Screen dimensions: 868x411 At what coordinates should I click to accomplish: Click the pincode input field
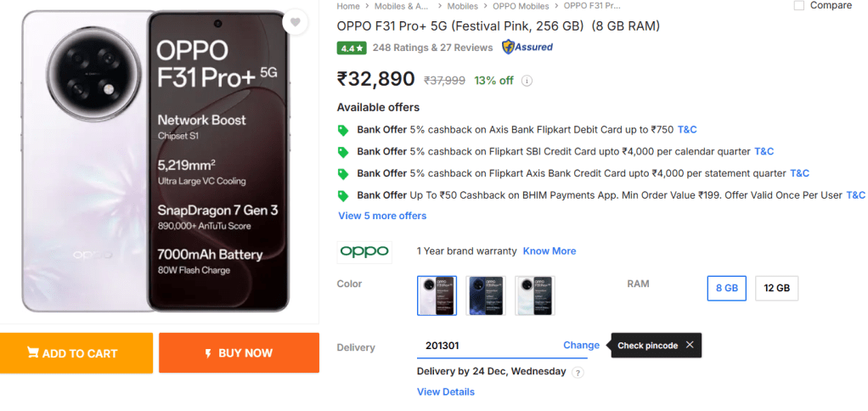[484, 346]
